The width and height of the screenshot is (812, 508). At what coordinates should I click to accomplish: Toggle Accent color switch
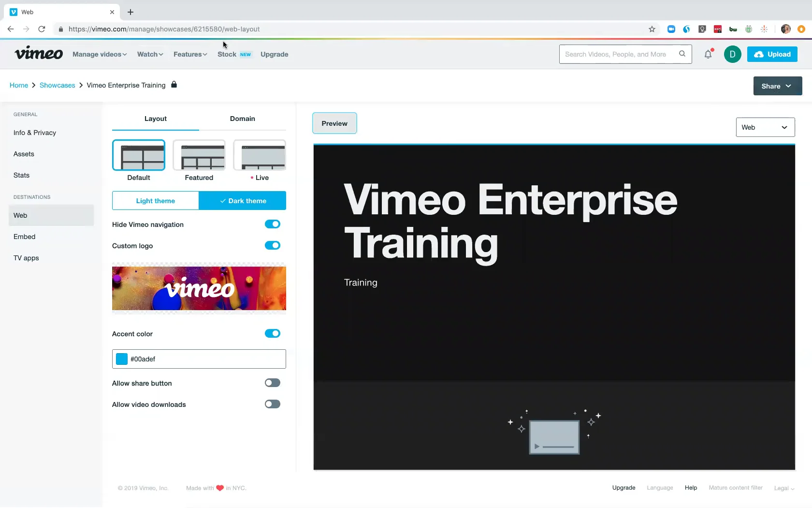tap(273, 333)
